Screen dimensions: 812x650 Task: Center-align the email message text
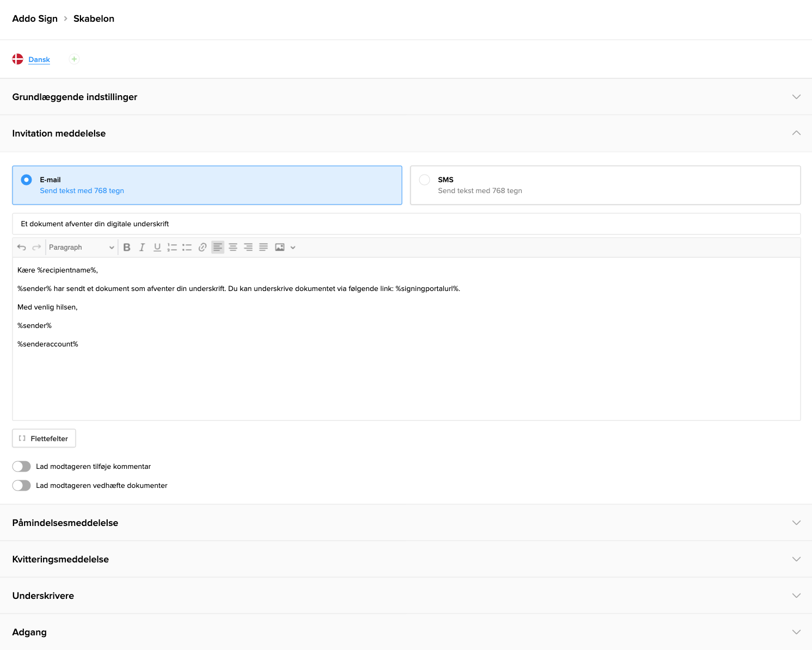click(x=233, y=247)
